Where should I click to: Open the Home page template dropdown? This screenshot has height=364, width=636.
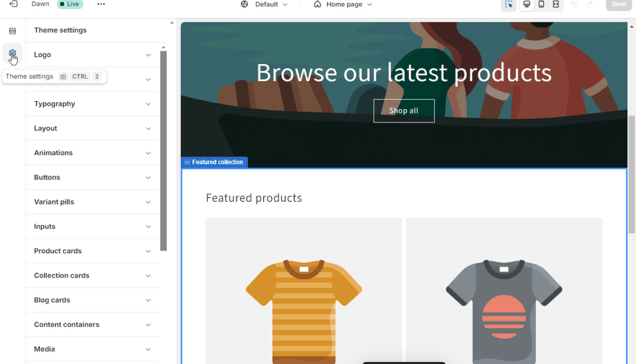343,4
